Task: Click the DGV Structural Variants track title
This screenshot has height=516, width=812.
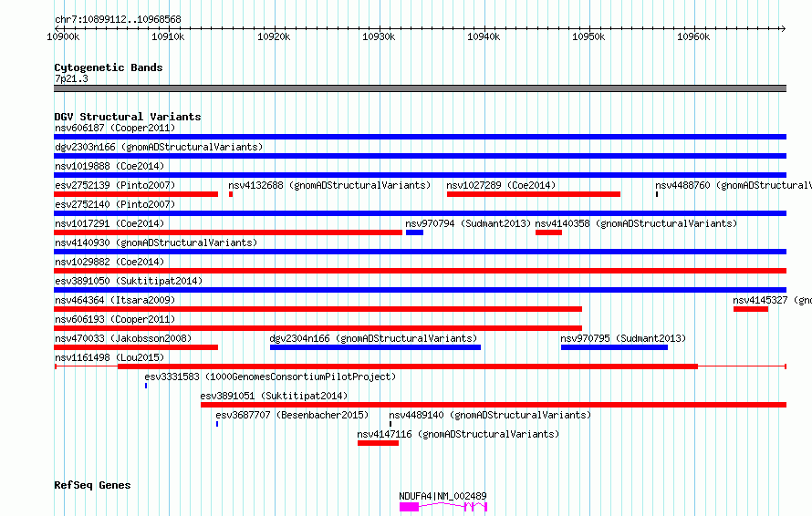Action: click(128, 117)
